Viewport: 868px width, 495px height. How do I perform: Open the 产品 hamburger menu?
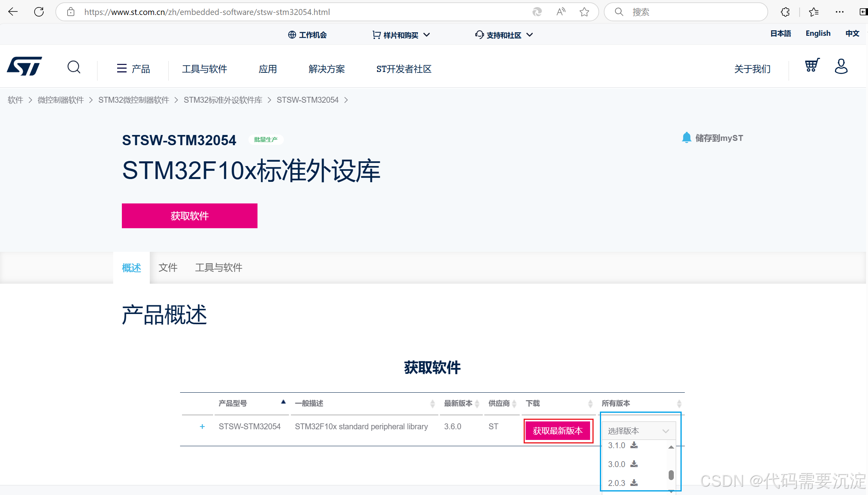pyautogui.click(x=133, y=69)
